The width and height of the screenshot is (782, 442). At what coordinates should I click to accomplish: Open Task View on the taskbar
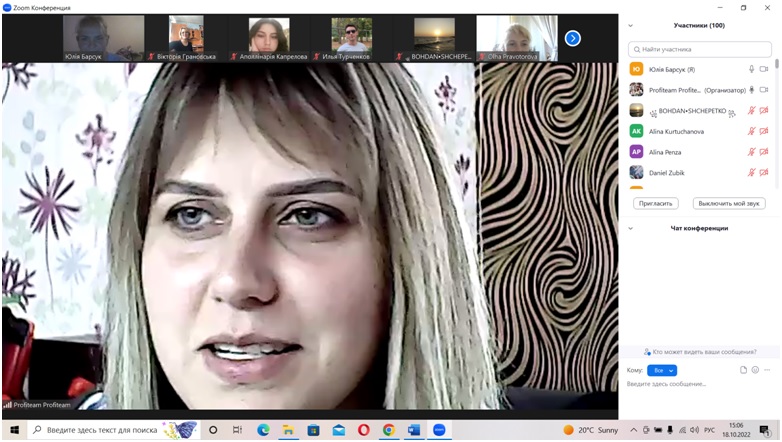pos(237,430)
